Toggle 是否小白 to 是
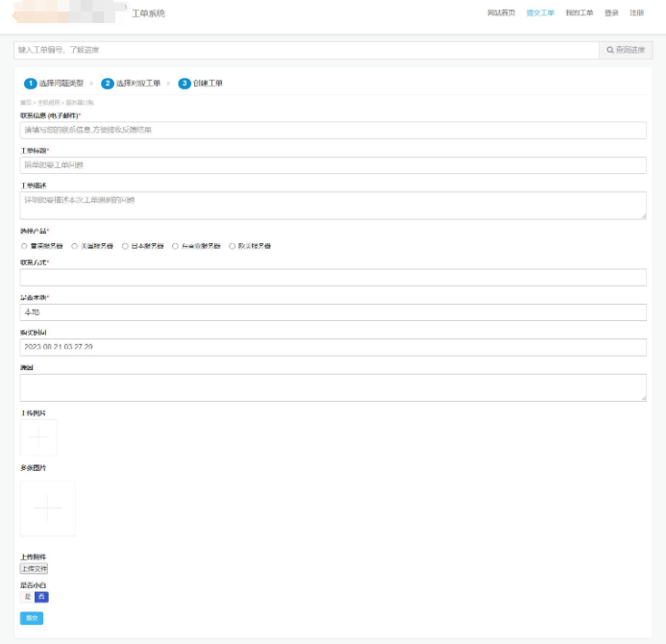Image resolution: width=666 pixels, height=644 pixels. 27,597
